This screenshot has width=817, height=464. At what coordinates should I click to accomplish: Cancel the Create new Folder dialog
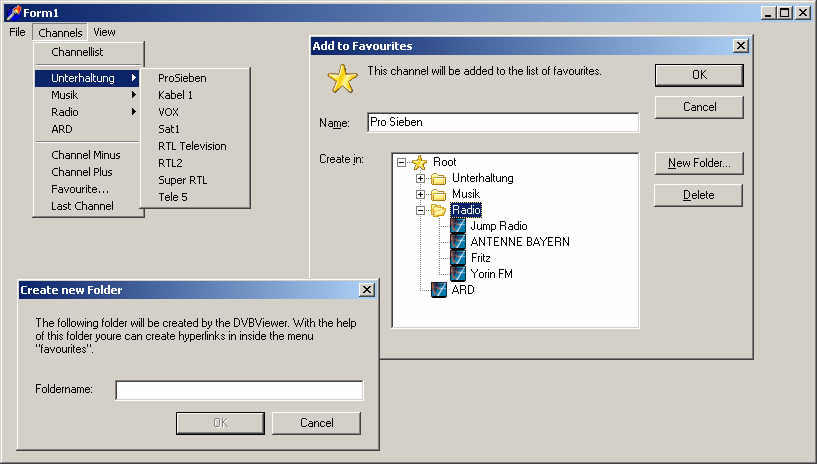316,423
